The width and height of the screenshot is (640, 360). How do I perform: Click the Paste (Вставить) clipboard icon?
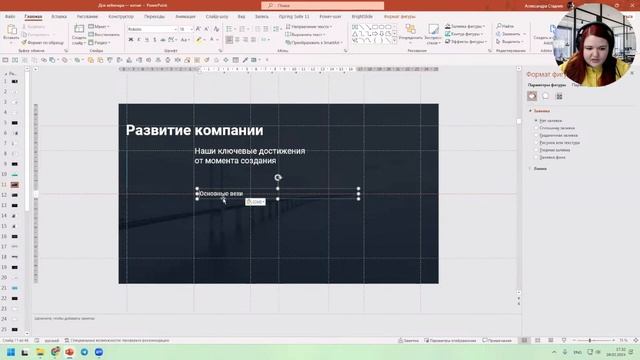(x=11, y=29)
